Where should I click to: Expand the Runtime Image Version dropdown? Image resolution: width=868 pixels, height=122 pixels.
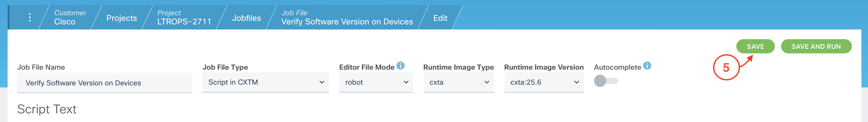point(544,82)
